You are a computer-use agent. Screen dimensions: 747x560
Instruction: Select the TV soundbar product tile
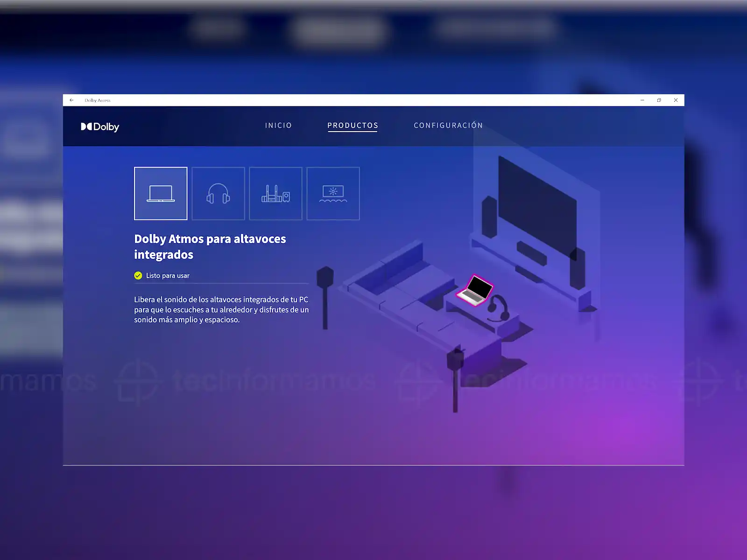(333, 193)
